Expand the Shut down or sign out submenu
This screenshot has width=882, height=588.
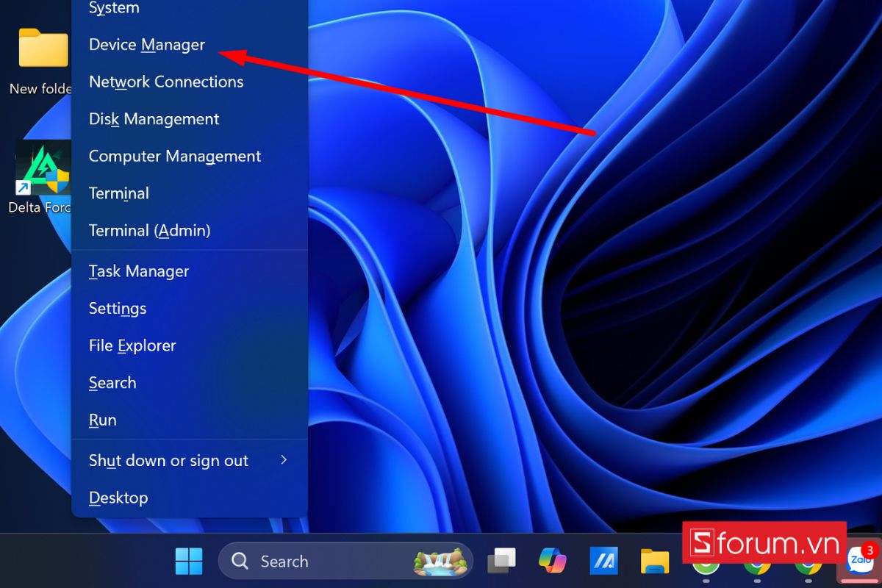[190, 461]
